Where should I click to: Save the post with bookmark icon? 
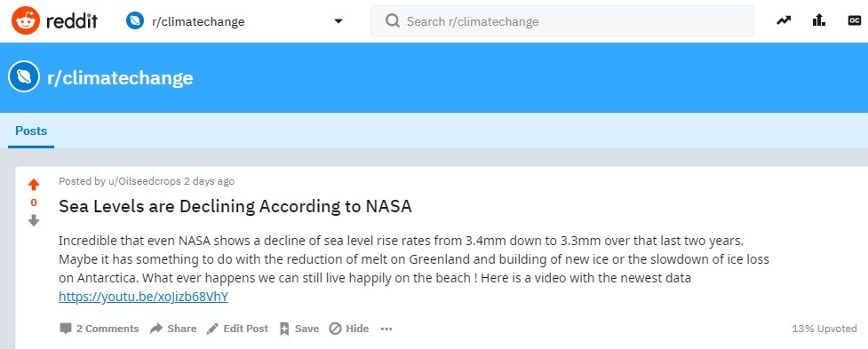pos(299,329)
